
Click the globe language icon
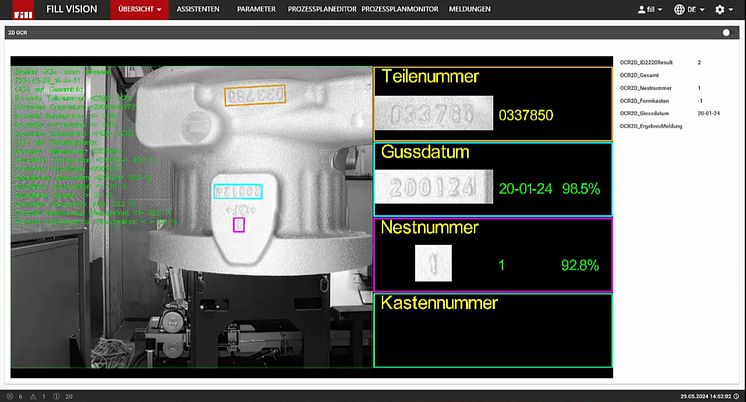(x=679, y=9)
